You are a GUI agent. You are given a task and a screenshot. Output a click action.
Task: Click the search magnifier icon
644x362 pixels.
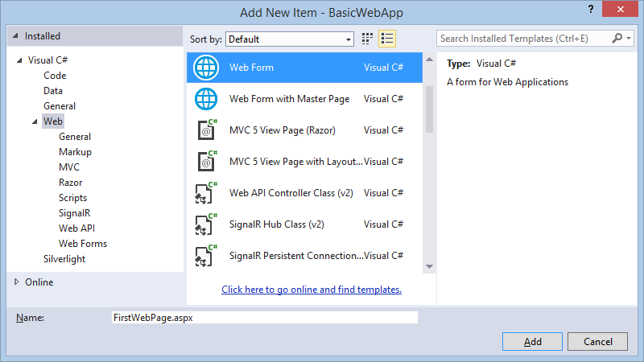[617, 39]
